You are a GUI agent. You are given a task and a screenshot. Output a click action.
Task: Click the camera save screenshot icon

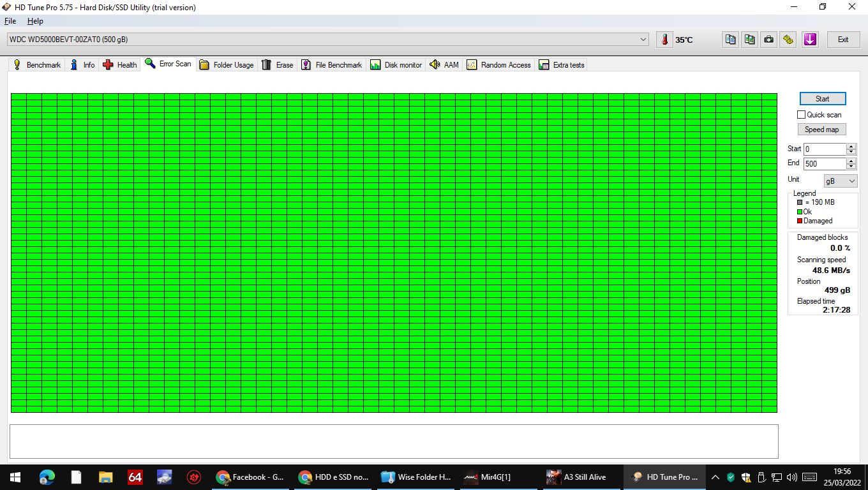tap(769, 40)
